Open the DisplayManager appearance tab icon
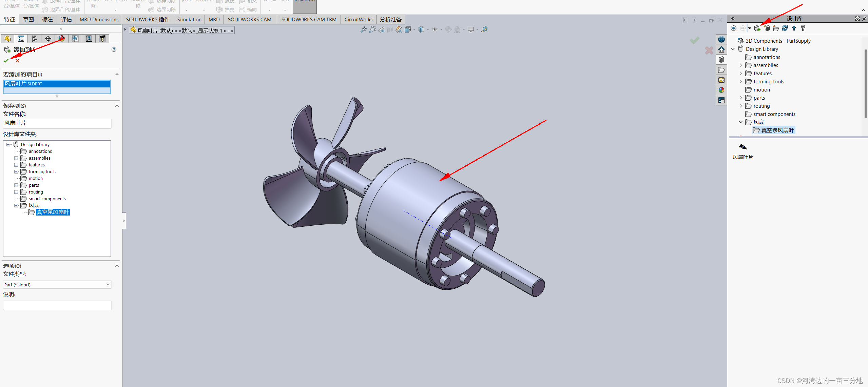Image resolution: width=868 pixels, height=387 pixels. pos(62,39)
